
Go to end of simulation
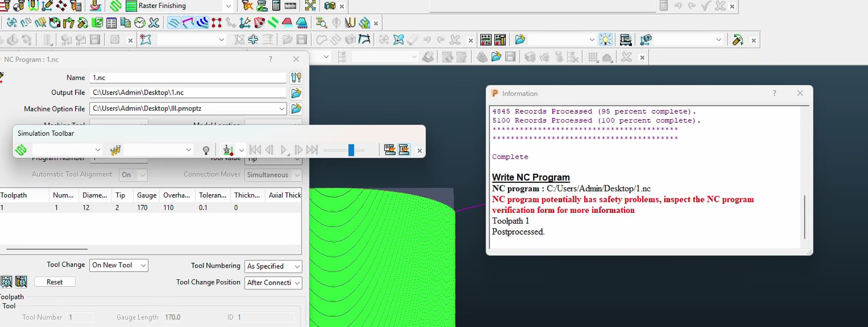pos(312,149)
